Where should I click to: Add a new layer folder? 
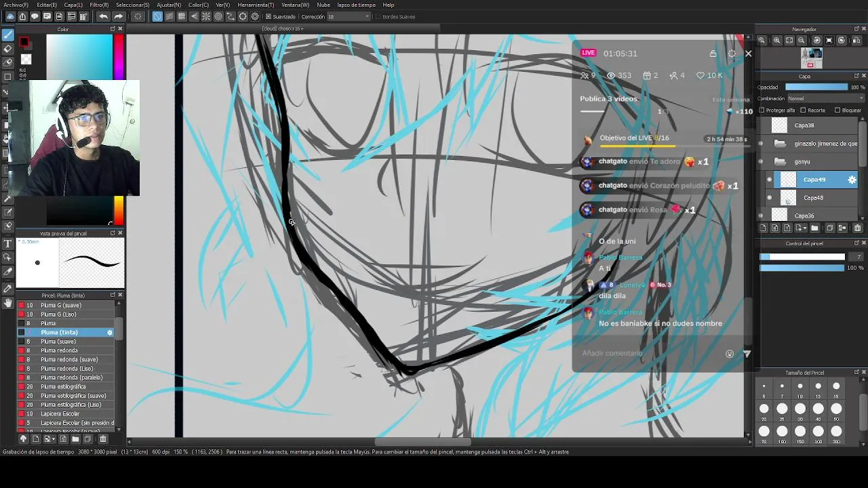click(814, 228)
